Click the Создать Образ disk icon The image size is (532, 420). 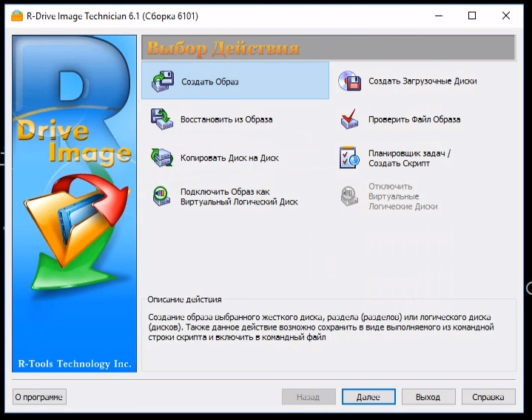163,81
